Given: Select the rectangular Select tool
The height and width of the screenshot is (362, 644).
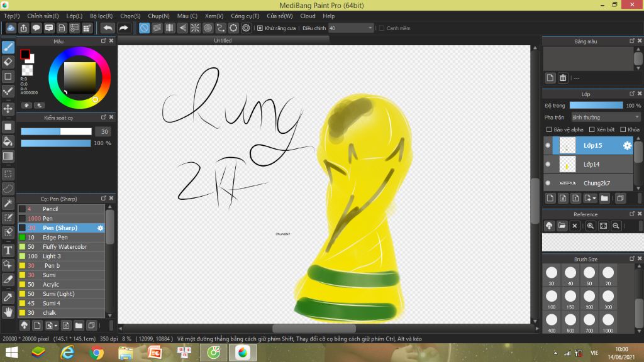Looking at the screenshot, I should 8,174.
